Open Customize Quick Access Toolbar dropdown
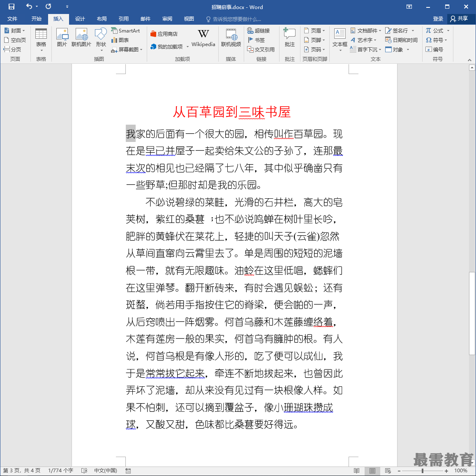This screenshot has width=476, height=476. 67,7
